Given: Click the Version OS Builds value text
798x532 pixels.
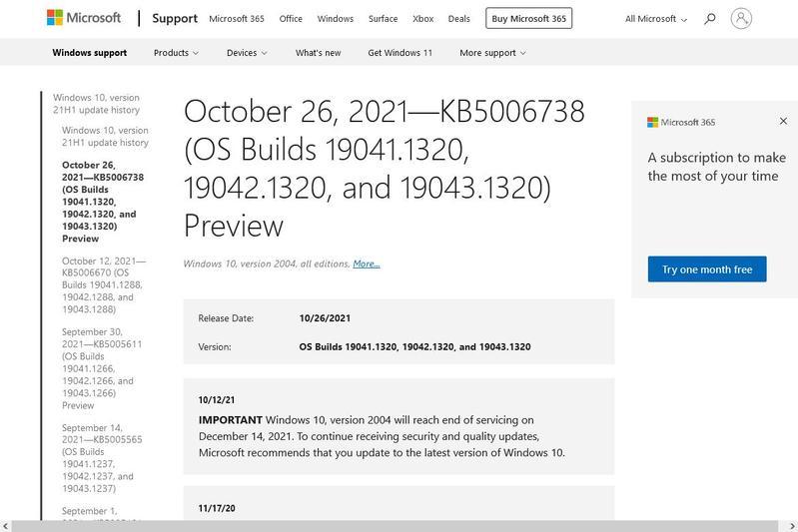Looking at the screenshot, I should point(414,347).
